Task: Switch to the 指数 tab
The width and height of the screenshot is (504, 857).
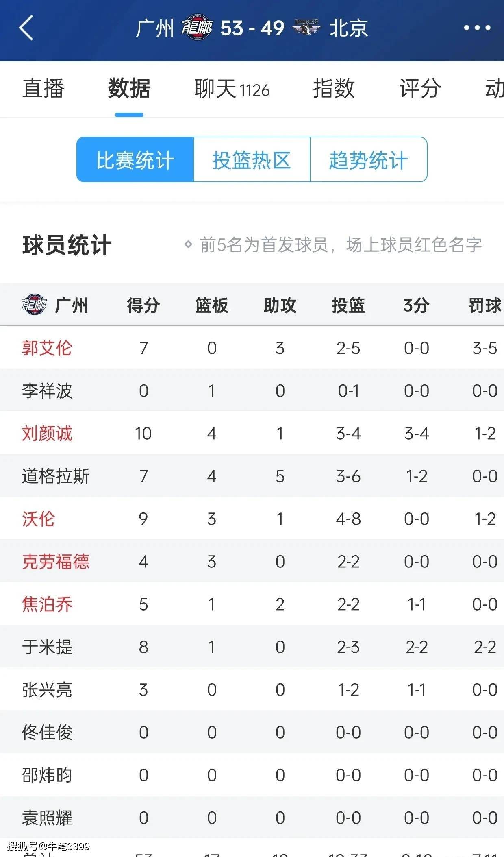Action: (x=334, y=89)
